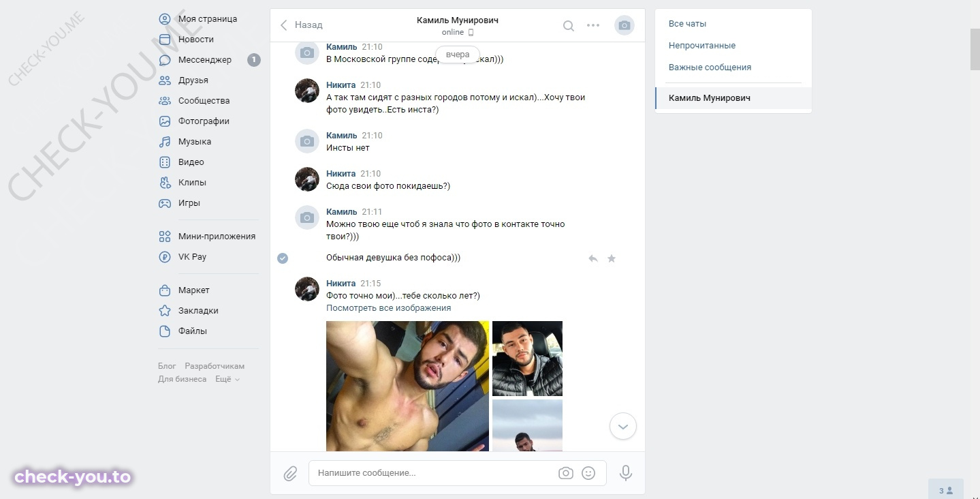Open the online friends counter widget
This screenshot has height=499, width=980.
[946, 489]
